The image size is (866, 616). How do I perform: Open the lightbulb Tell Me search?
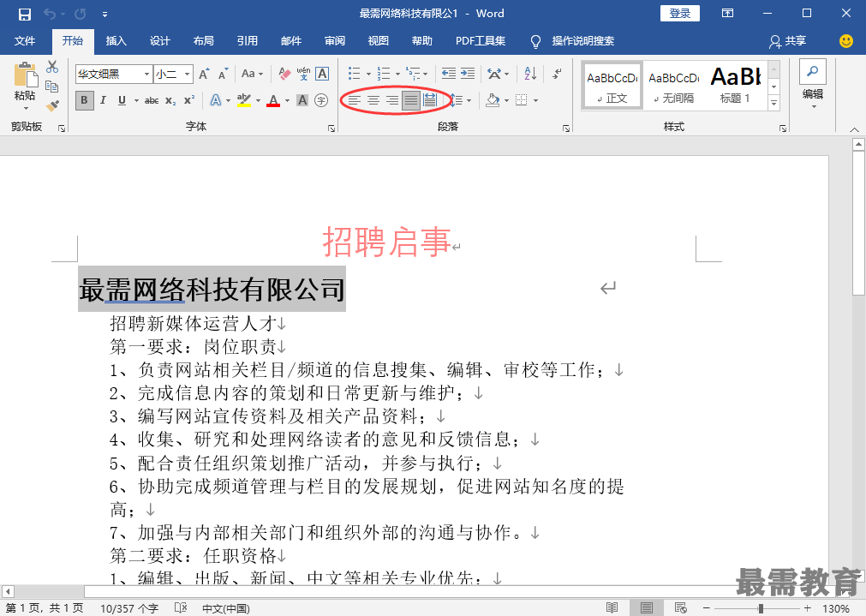tap(535, 41)
